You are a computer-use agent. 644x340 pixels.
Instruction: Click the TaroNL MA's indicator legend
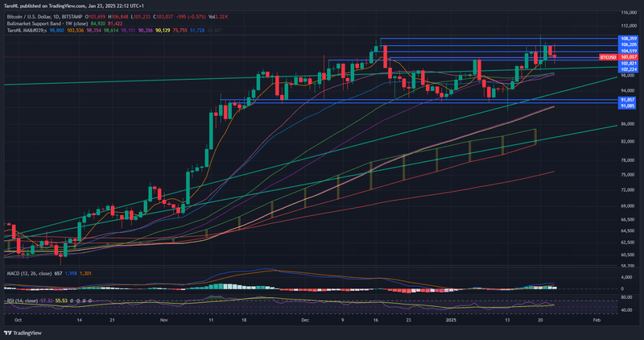point(27,31)
